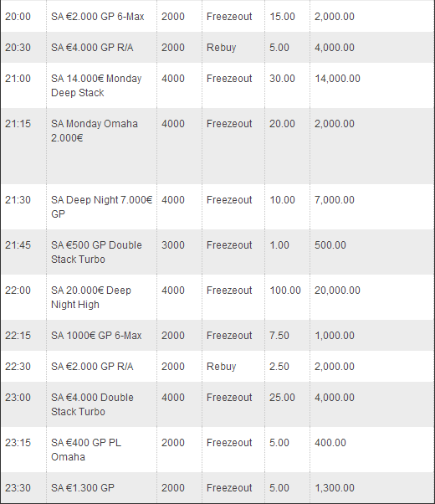Viewport: 435px width, 504px height.
Task: Click Rebuy type in 20:30 row
Action: (x=222, y=47)
